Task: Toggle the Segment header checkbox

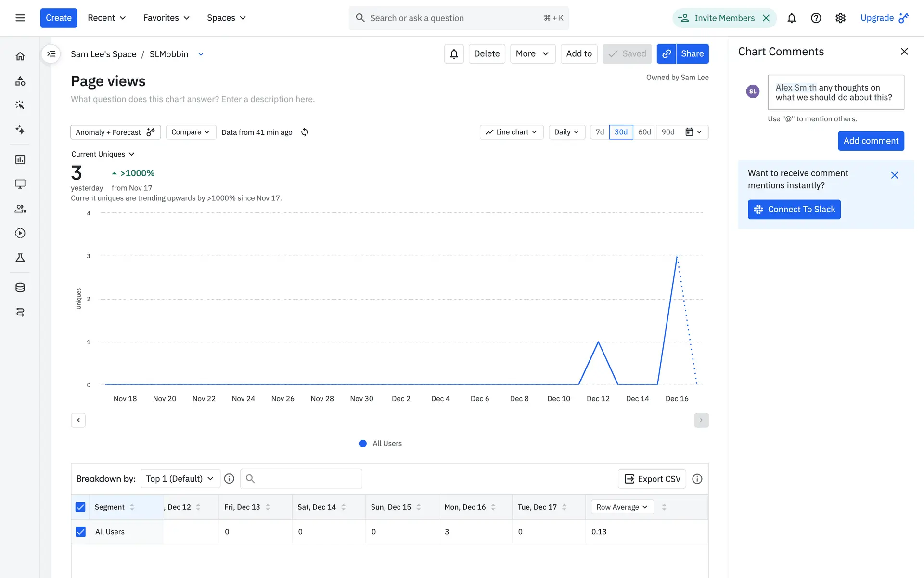Action: (80, 507)
